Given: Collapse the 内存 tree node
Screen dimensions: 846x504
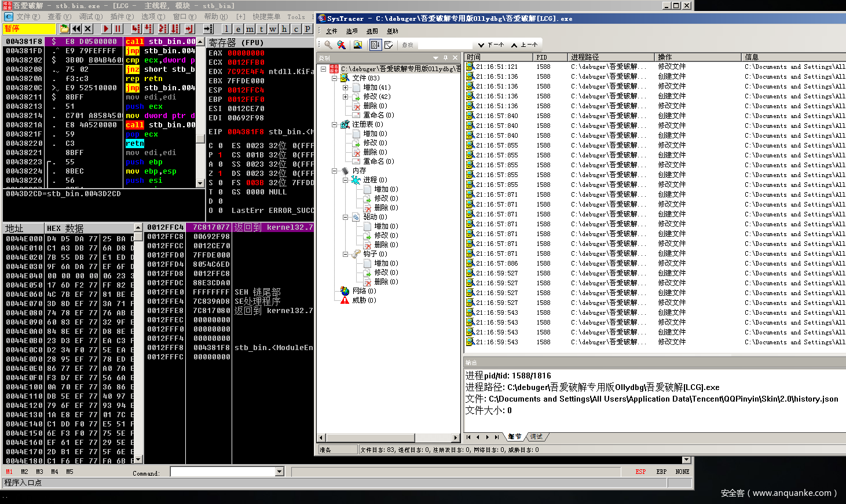Looking at the screenshot, I should (x=335, y=171).
